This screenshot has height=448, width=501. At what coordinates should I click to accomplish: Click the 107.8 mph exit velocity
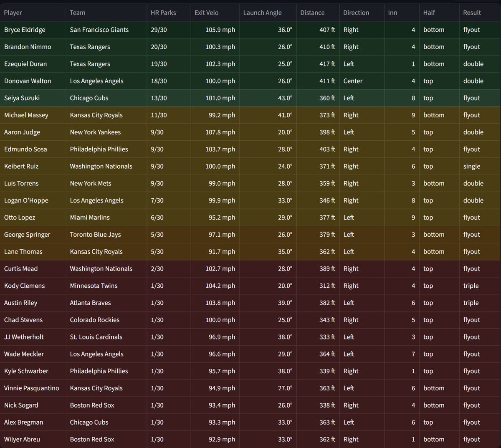point(220,132)
